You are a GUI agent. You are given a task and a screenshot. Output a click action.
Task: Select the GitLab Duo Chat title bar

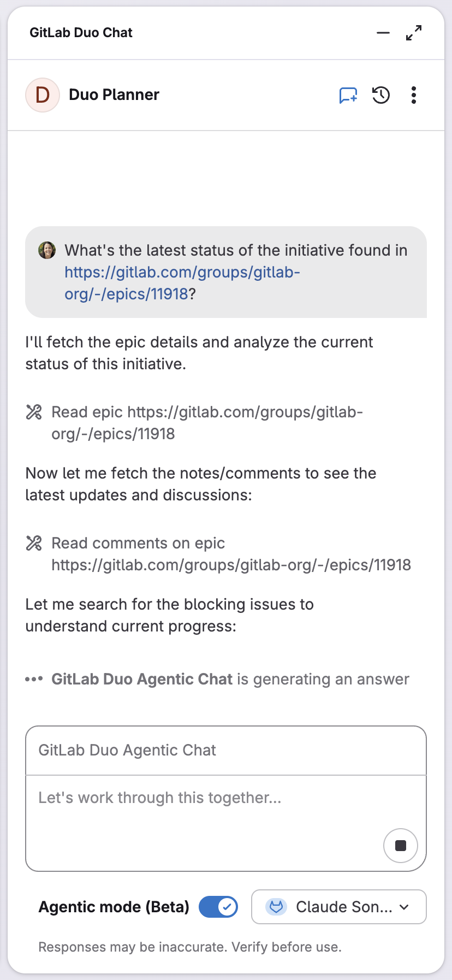[81, 32]
